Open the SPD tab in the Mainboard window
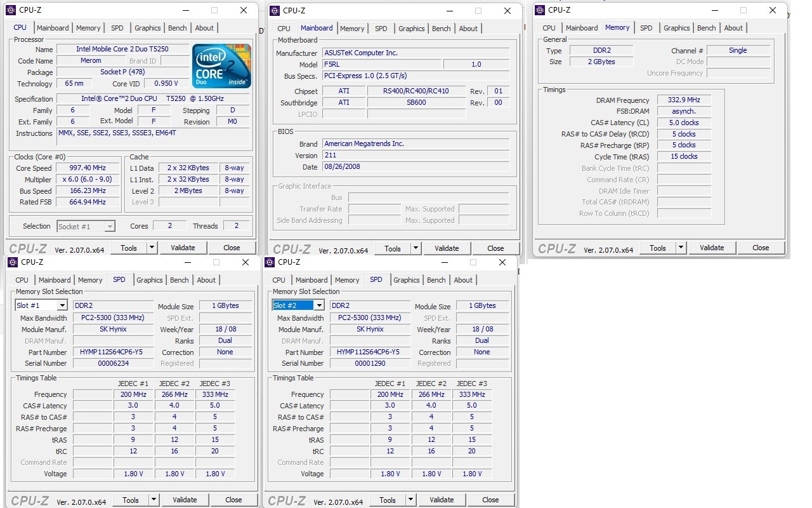Screen dimensions: 812x508 pos(381,28)
